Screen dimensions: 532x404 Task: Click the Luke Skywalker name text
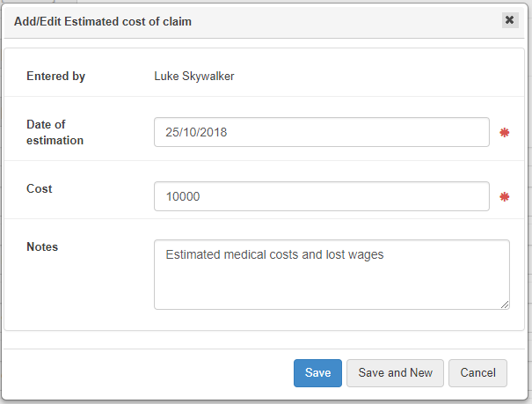pyautogui.click(x=194, y=77)
